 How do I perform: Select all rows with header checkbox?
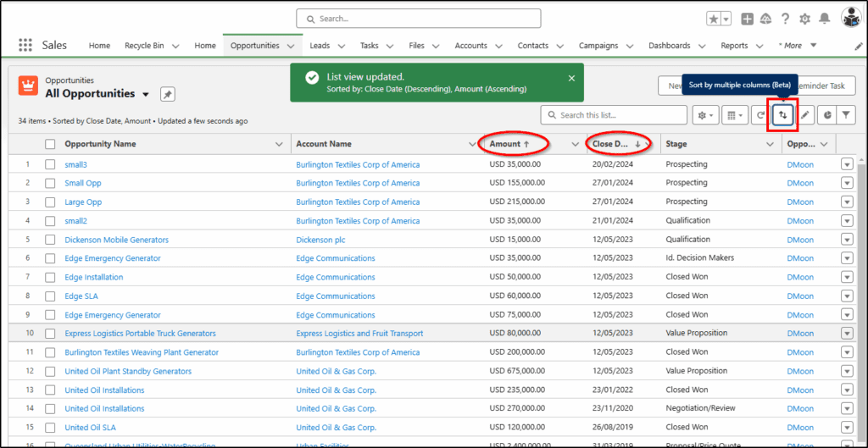coord(50,144)
